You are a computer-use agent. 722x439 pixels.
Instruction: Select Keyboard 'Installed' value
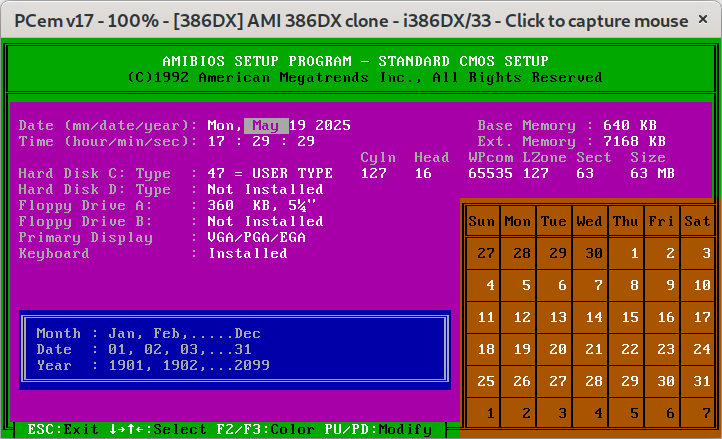tap(248, 253)
